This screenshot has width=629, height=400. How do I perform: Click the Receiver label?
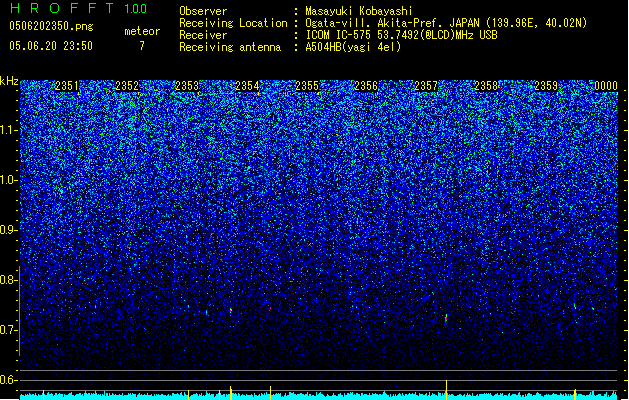pos(203,35)
